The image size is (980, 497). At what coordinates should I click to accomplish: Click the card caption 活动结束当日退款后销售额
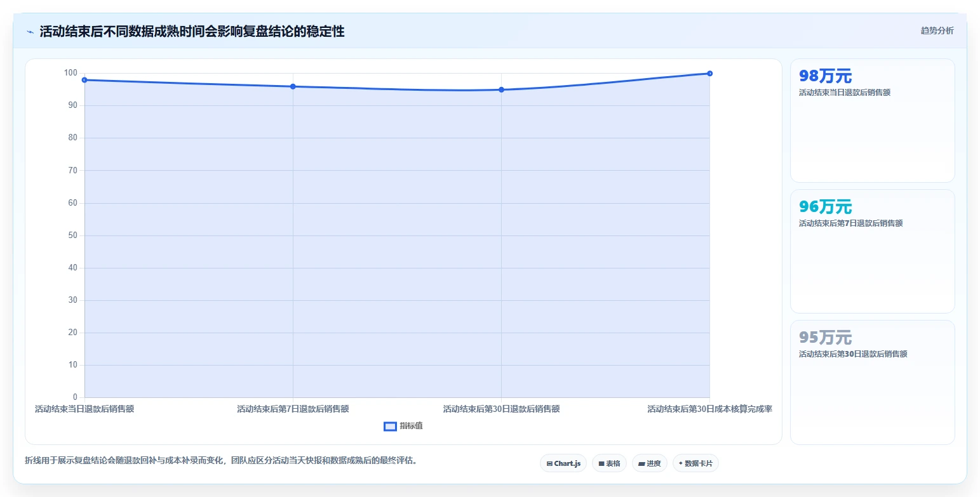[844, 92]
